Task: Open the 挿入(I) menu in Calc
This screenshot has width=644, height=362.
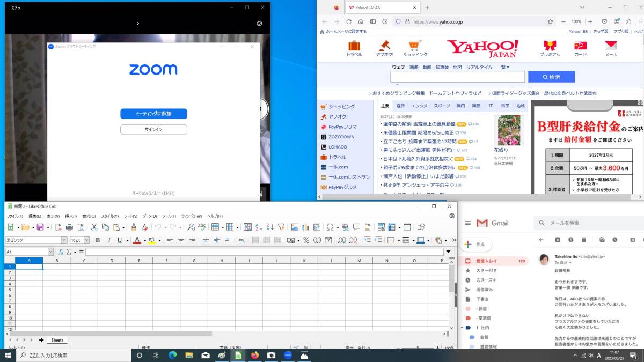Action: click(71, 216)
